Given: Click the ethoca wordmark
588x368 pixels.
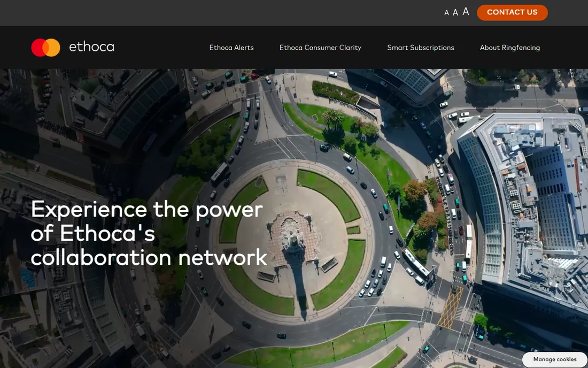Looking at the screenshot, I should pos(91,47).
